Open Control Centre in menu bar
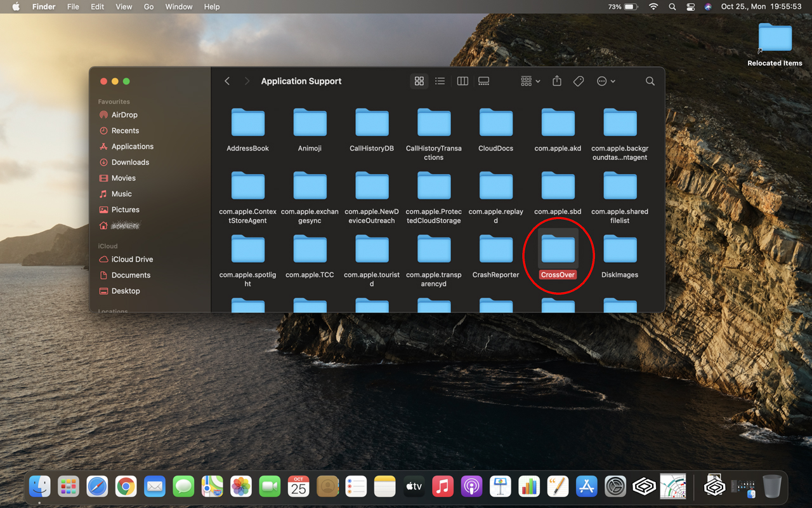The image size is (812, 508). coord(691,7)
